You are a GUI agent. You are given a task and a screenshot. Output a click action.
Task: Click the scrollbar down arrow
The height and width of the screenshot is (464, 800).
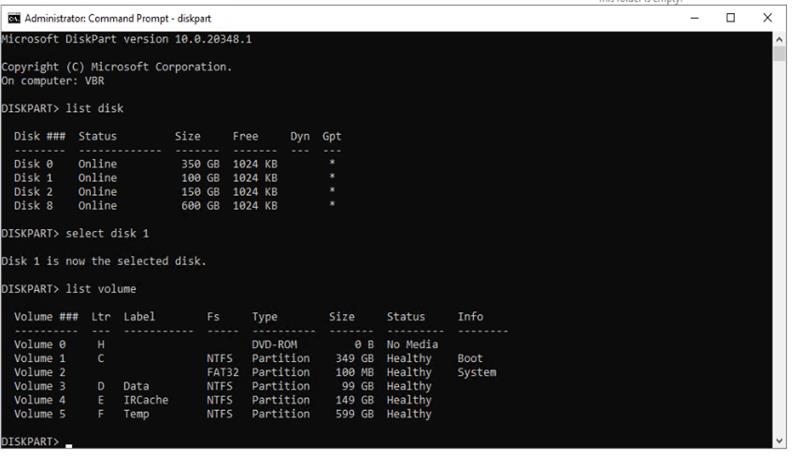[780, 440]
